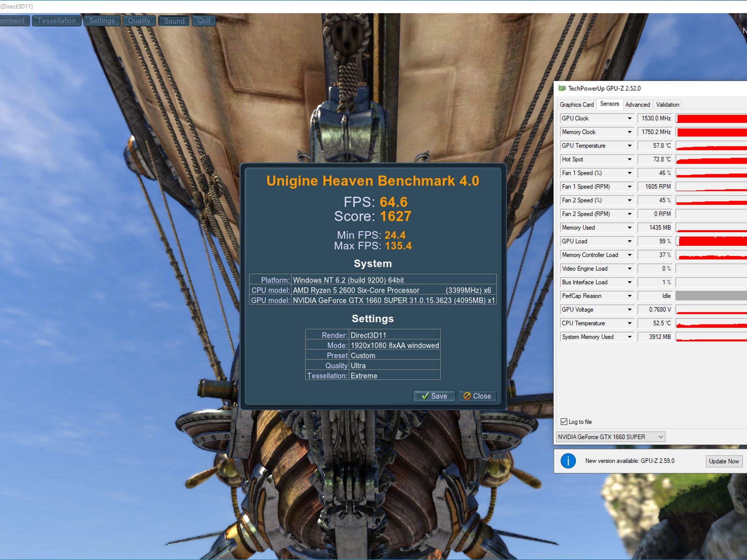Open the Validation tab
The width and height of the screenshot is (747, 560).
point(667,105)
